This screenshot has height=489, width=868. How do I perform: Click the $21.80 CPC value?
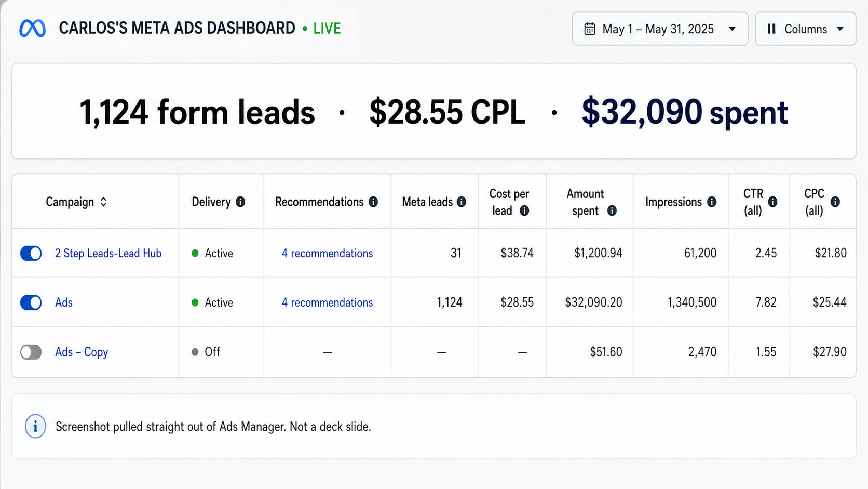[831, 253]
